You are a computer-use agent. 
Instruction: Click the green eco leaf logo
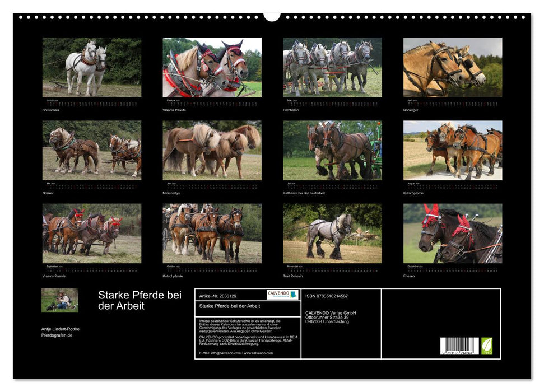tap(487, 346)
